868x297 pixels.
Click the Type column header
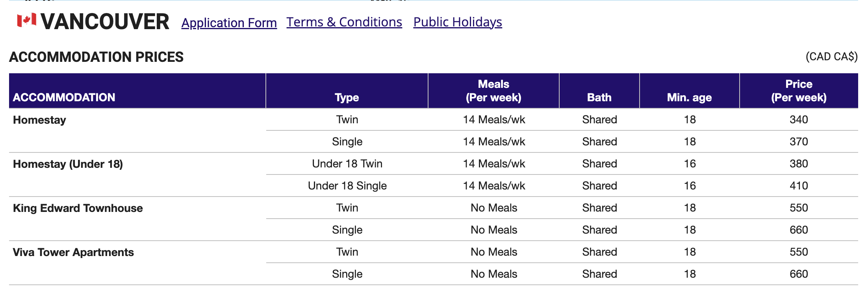[347, 97]
